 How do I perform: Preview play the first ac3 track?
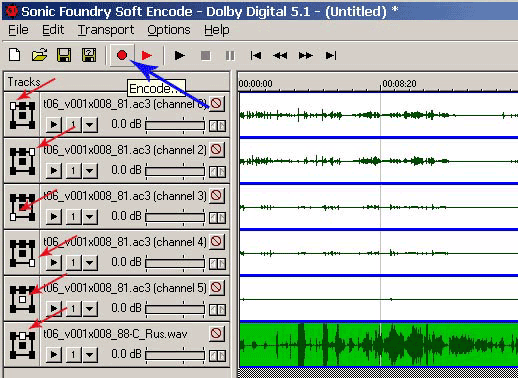54,125
